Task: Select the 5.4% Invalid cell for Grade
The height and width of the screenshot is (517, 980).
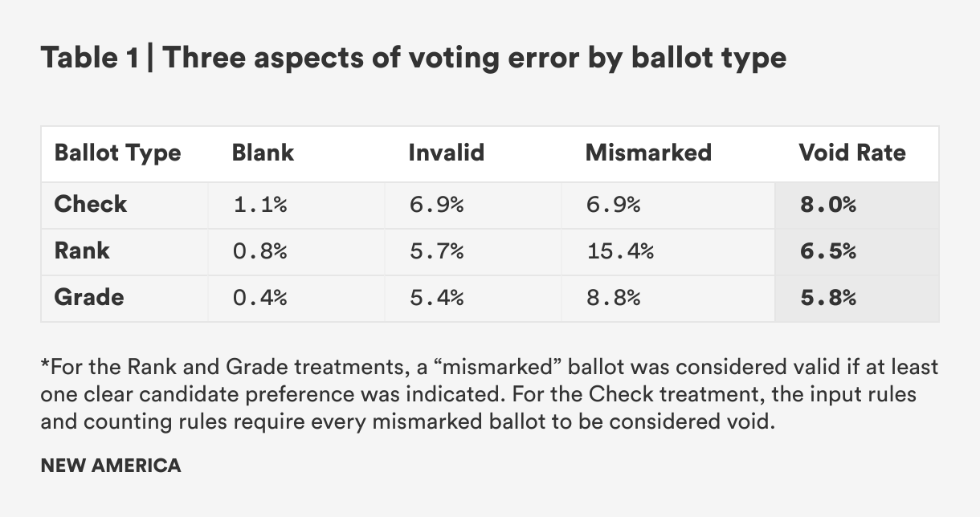Action: coord(435,298)
